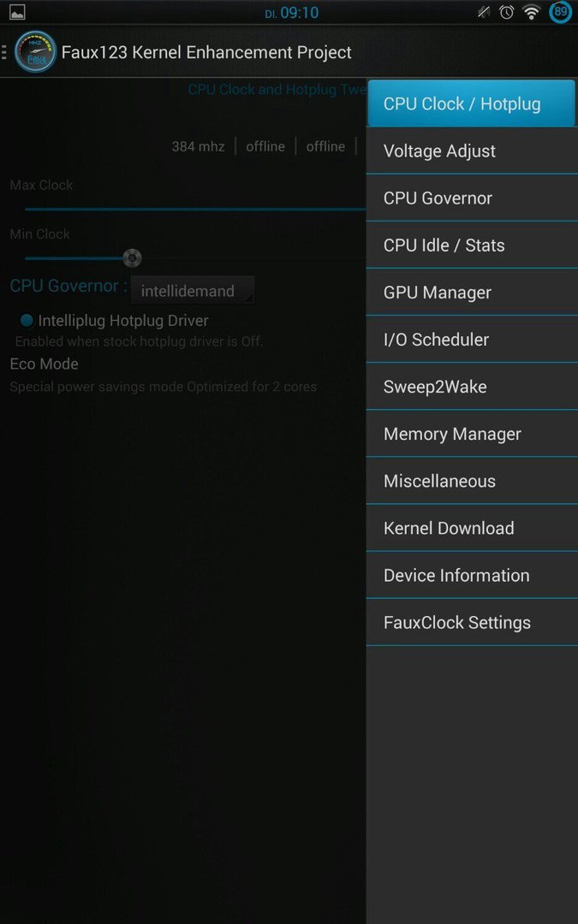
Task: Open CPU Idle / Stats
Action: click(471, 246)
